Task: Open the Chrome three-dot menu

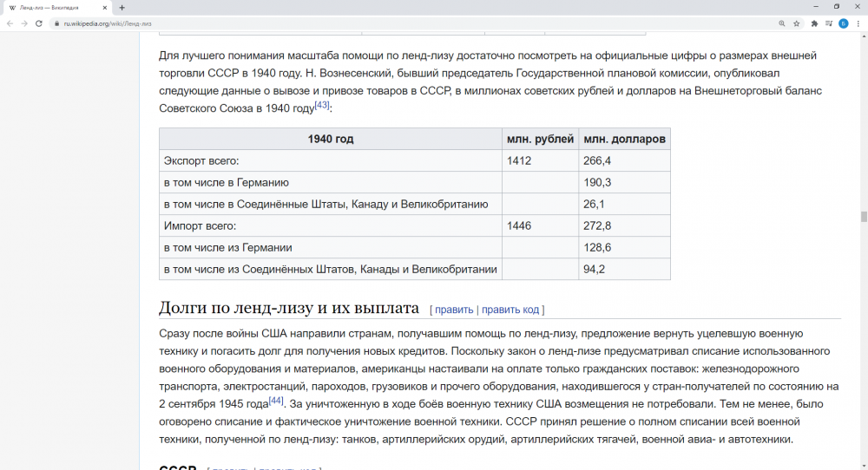Action: click(x=858, y=23)
